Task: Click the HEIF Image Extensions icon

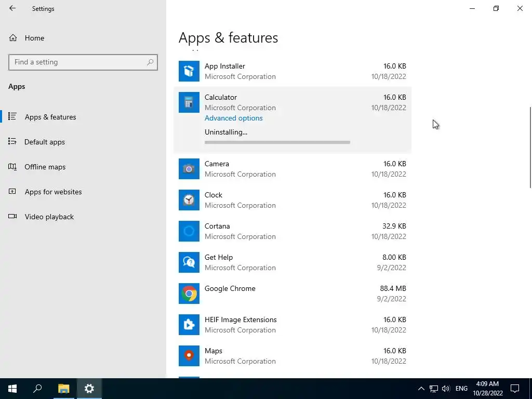Action: tap(189, 325)
